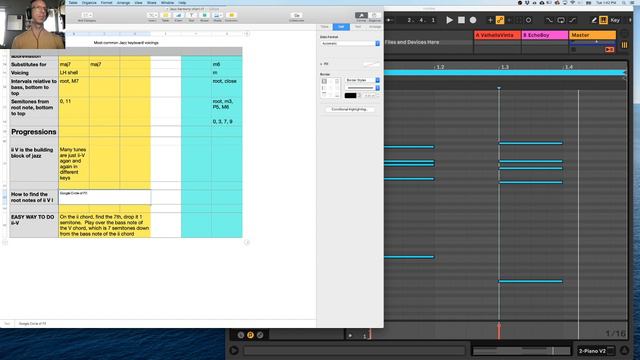Click the Fill color well

tap(371, 64)
